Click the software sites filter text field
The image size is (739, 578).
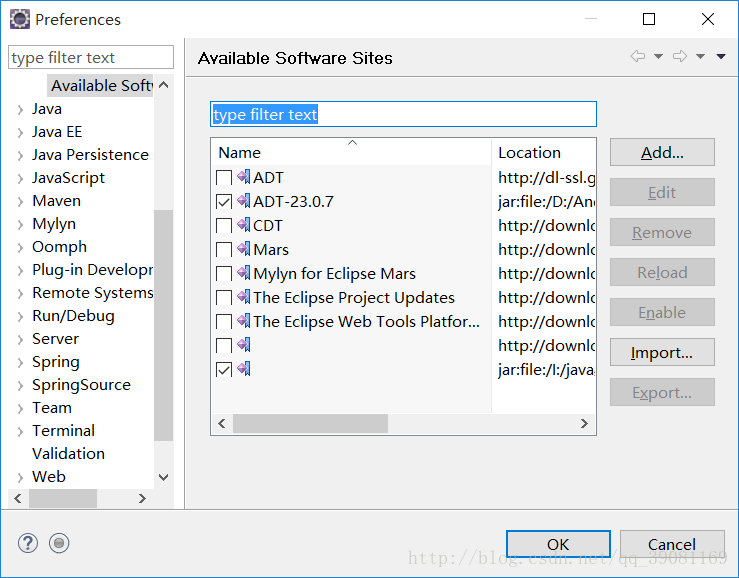point(403,114)
